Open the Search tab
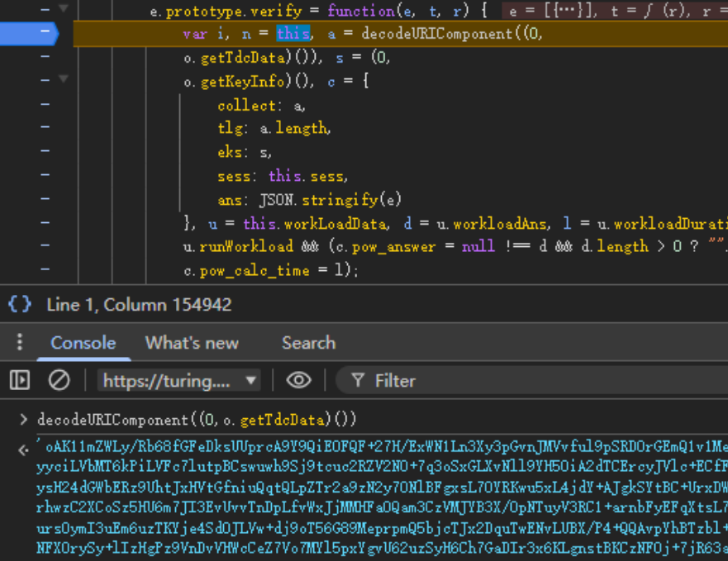Image resolution: width=728 pixels, height=561 pixels. 309,343
